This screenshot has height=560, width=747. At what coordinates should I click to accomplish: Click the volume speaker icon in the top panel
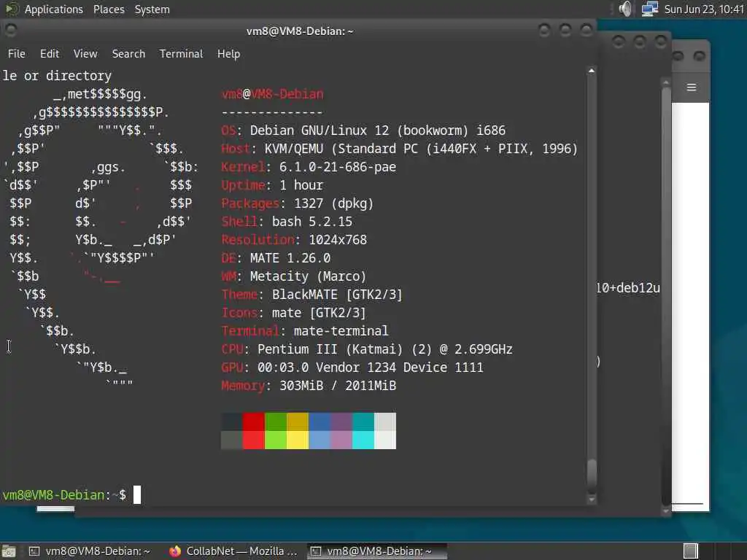[625, 9]
